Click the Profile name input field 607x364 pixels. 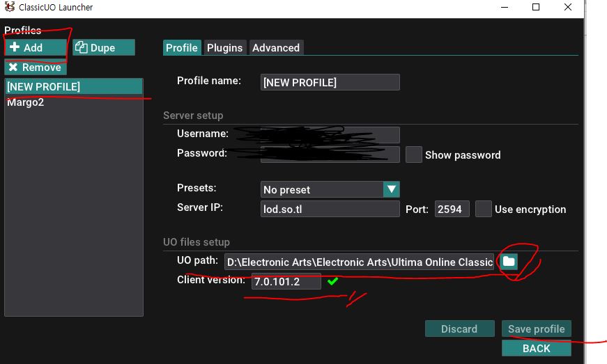[330, 82]
